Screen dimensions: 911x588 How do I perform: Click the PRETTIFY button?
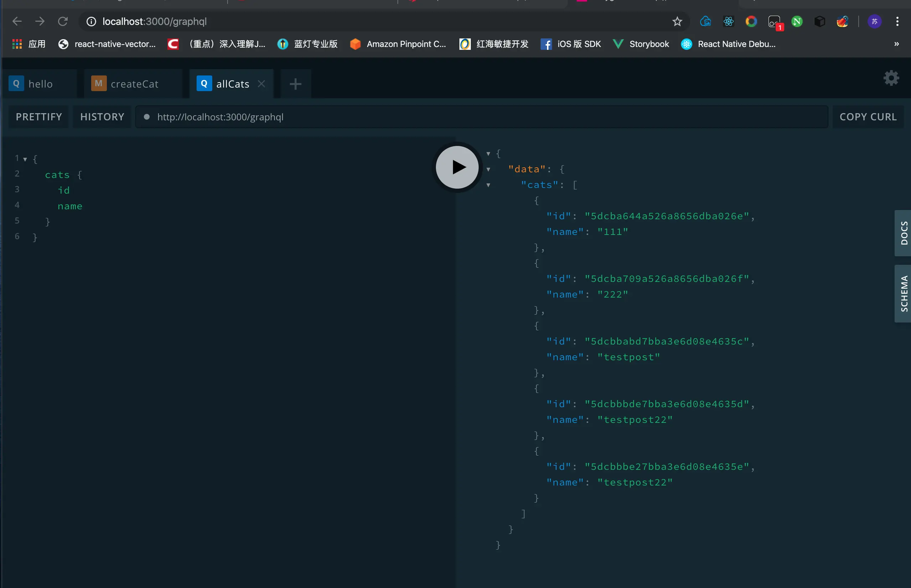[x=39, y=117]
